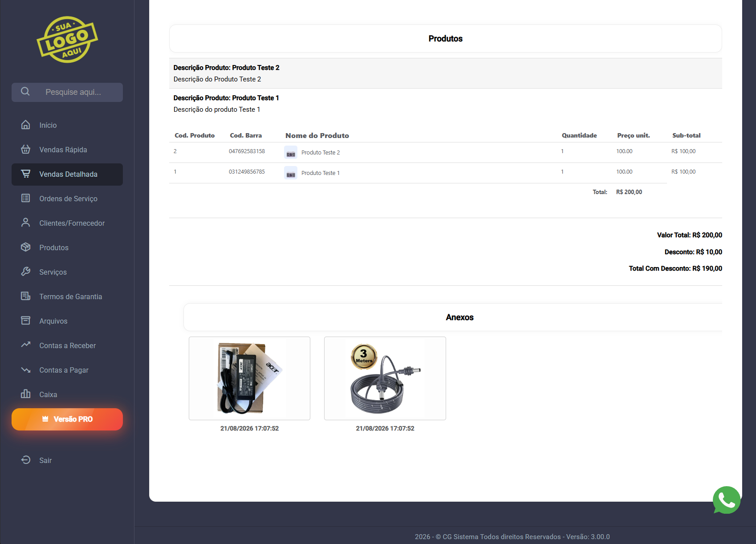Click the Produtos section header
Image resolution: width=756 pixels, height=544 pixels.
pos(445,39)
